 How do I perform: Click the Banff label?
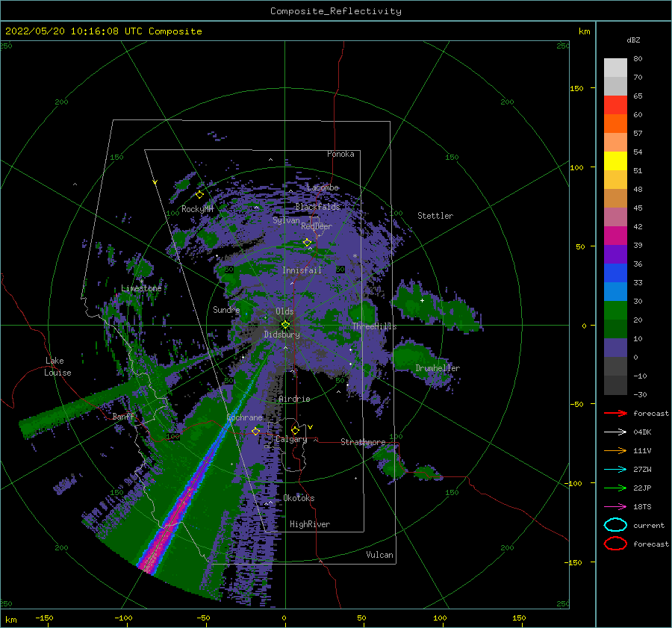tap(123, 416)
